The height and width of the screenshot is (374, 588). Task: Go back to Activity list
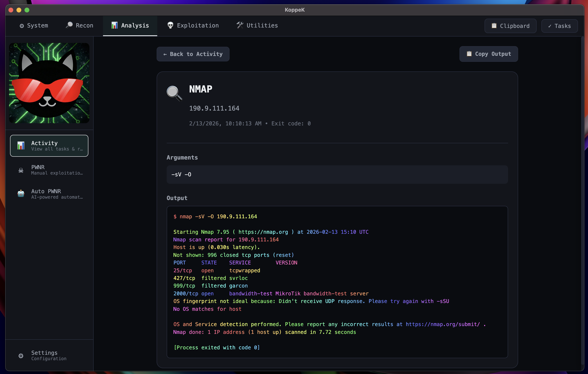193,54
